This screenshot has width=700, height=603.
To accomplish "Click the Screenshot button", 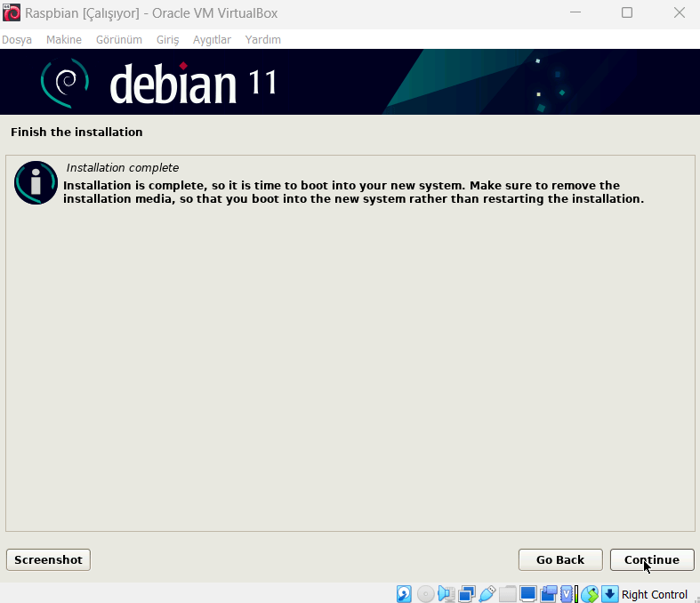I will click(x=48, y=559).
